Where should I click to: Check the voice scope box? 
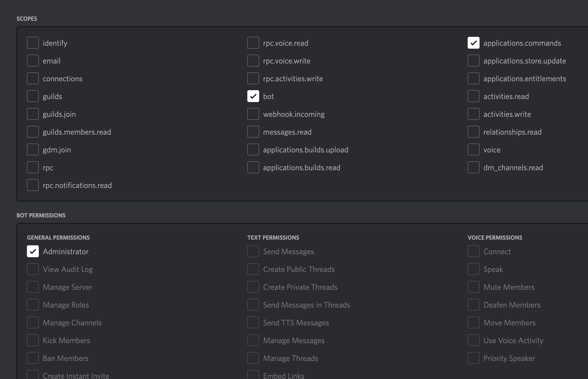[474, 150]
